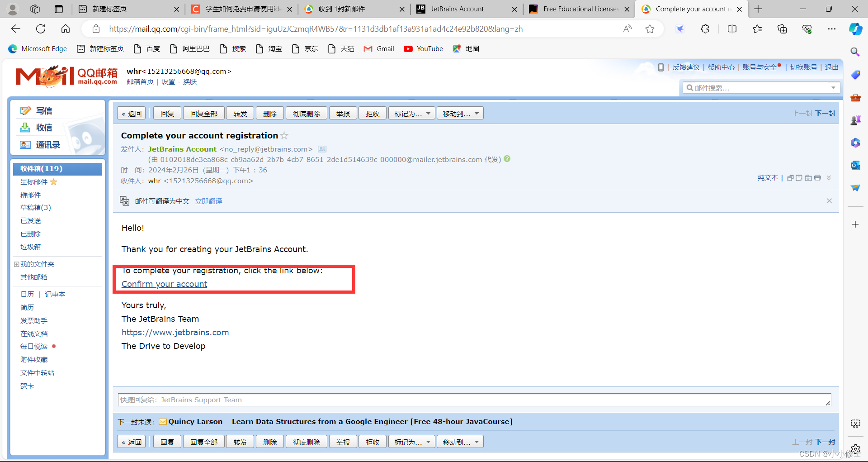Open Copilot icon in browser corner

tap(855, 29)
